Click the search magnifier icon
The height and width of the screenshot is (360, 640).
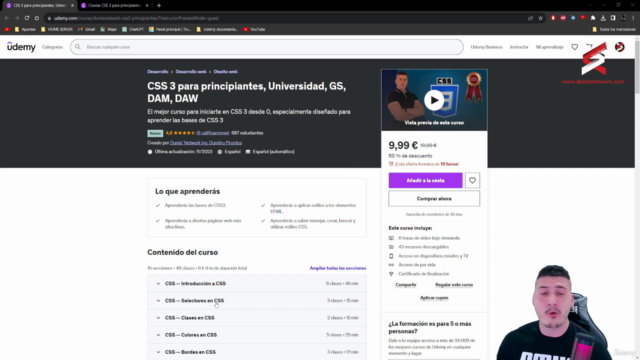78,47
